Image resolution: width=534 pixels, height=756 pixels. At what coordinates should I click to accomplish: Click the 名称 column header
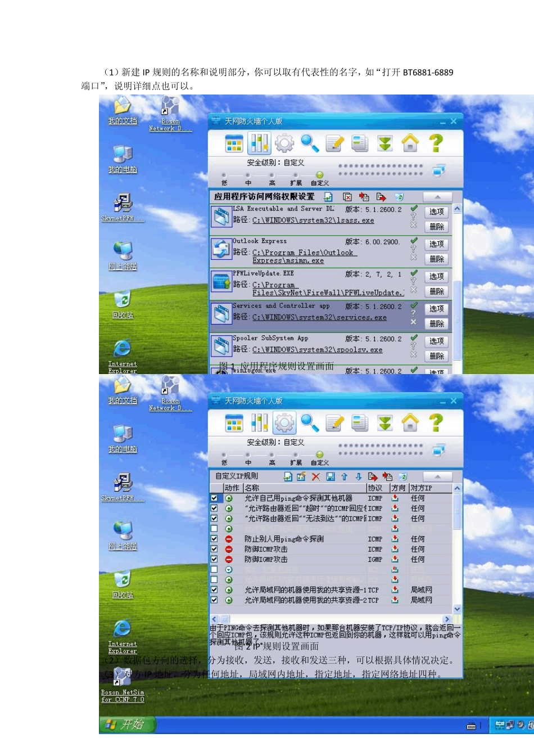tap(305, 488)
